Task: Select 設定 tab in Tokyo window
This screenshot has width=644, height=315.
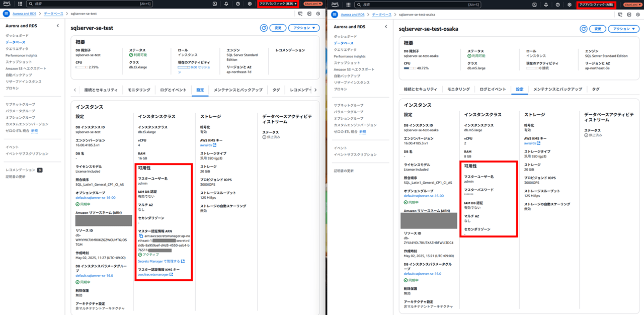Action: coord(200,90)
